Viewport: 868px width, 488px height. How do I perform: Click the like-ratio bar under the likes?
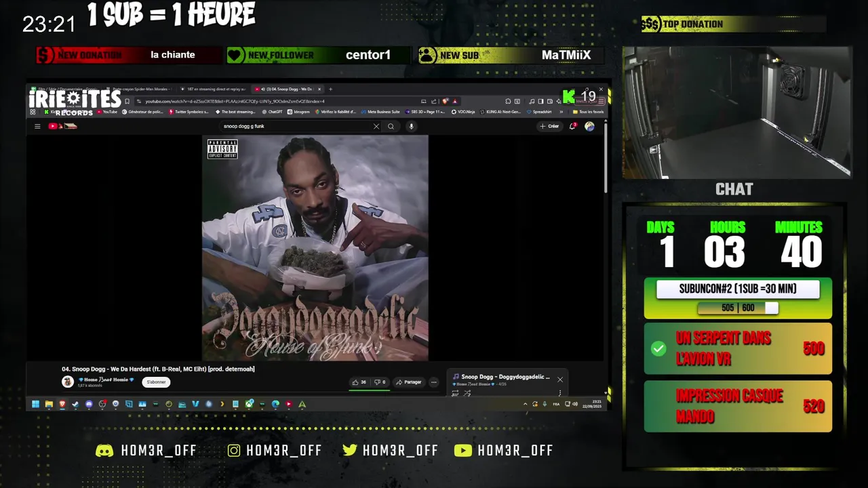(x=370, y=390)
